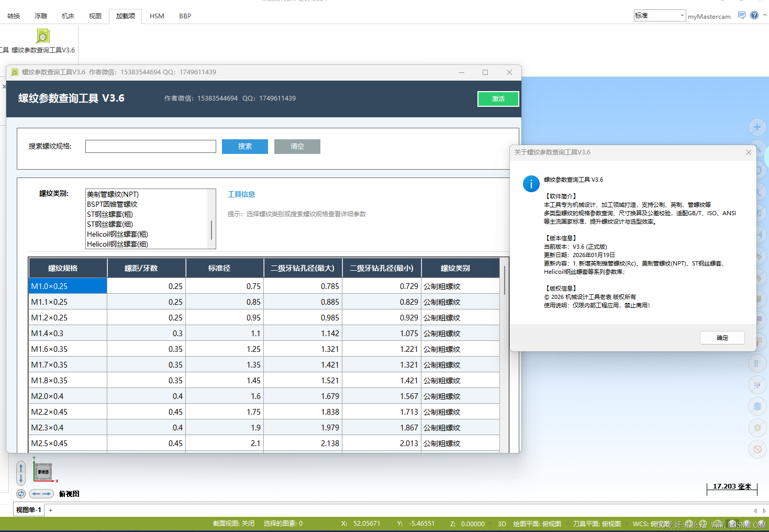Switch to the HSM ribbon tab
The height and width of the screenshot is (532, 769).
click(x=157, y=16)
